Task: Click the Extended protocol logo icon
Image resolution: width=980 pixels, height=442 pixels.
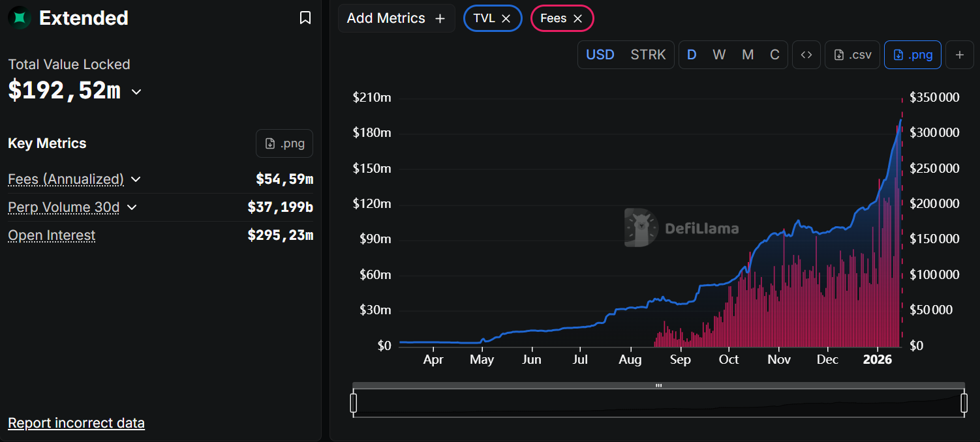Action: [20, 18]
